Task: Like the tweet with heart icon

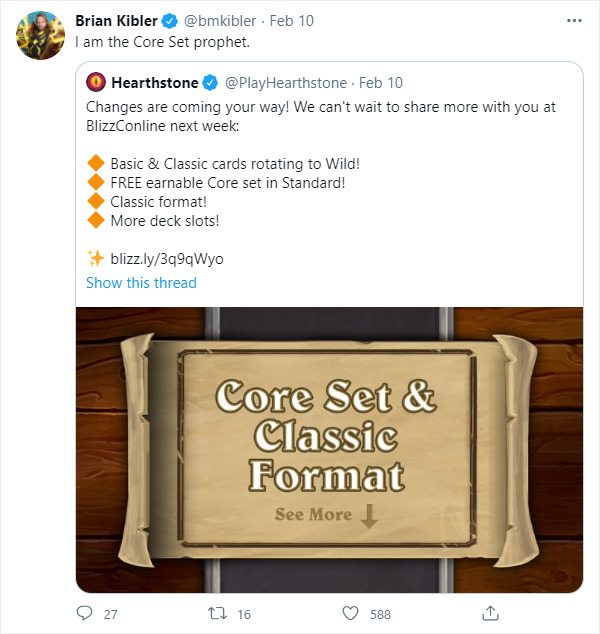Action: pos(351,612)
